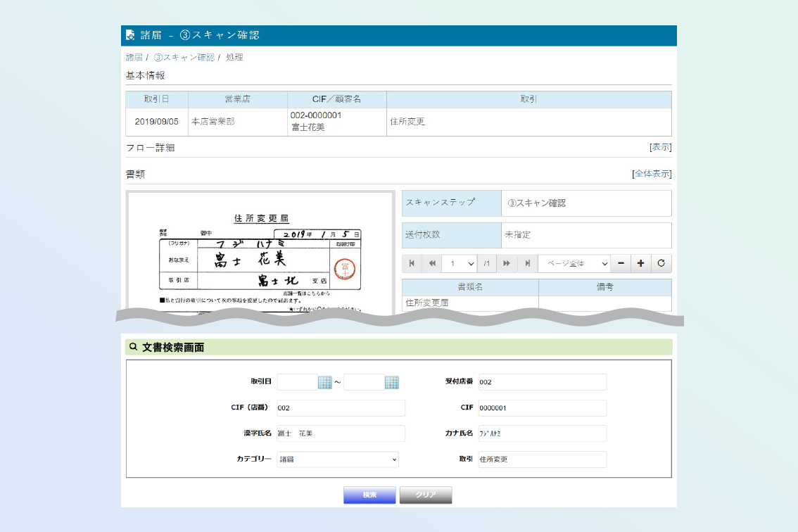Click the 諸届 breadcrumb link
This screenshot has height=532, width=798.
[x=134, y=57]
